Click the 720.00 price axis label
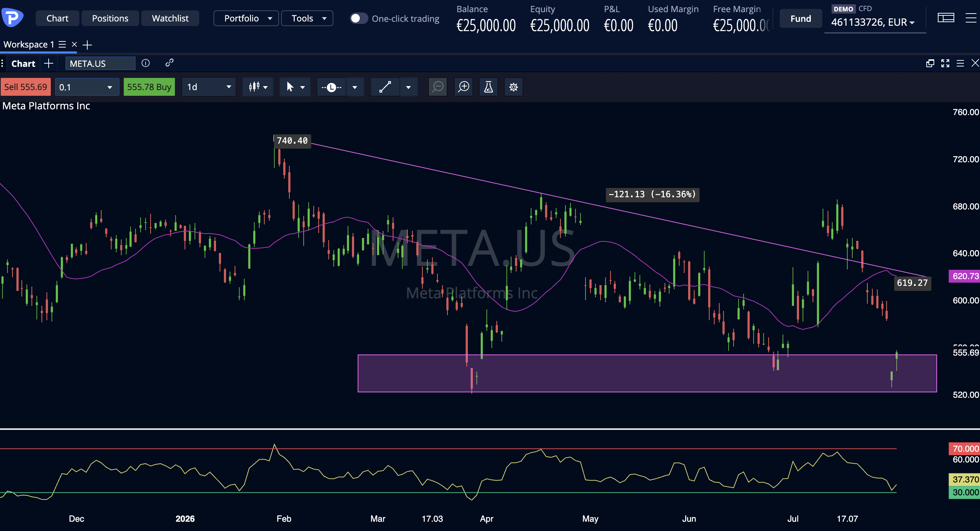 coord(966,159)
